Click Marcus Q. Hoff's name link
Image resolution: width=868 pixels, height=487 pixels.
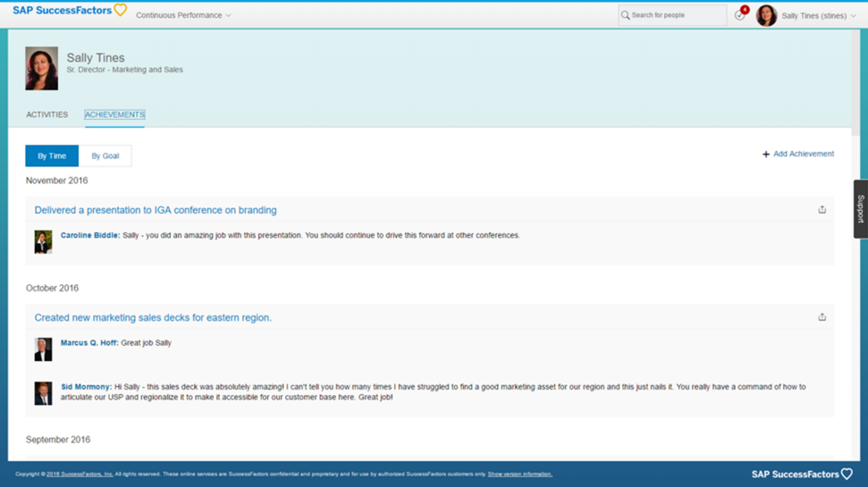[x=89, y=342]
